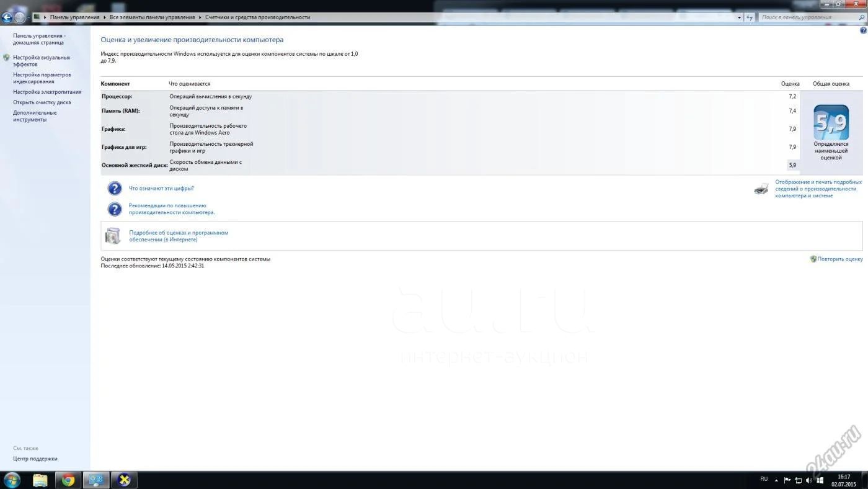The height and width of the screenshot is (489, 868).
Task: Click 'Что означают эти цифры?' link
Action: point(161,188)
